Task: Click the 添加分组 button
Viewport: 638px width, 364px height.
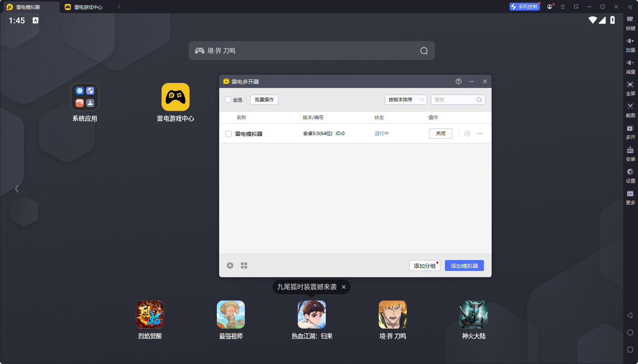Action: click(425, 266)
